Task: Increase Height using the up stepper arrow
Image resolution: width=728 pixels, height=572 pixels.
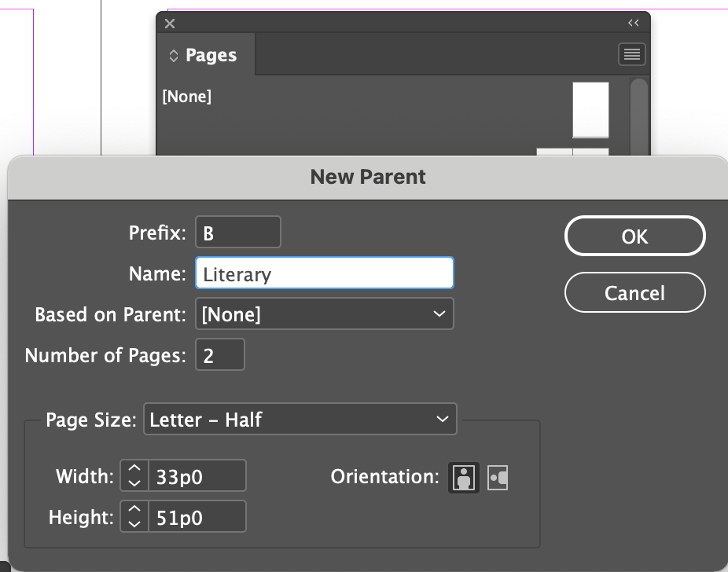Action: (134, 509)
